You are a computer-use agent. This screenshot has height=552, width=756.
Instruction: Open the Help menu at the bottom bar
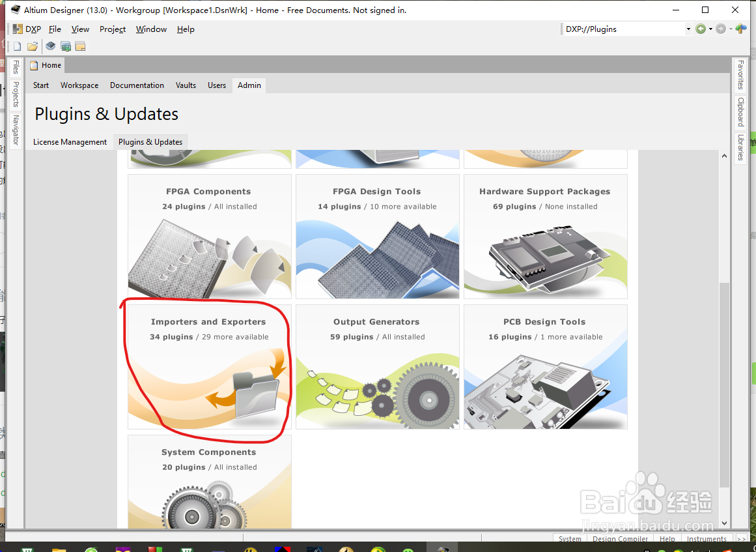click(667, 539)
